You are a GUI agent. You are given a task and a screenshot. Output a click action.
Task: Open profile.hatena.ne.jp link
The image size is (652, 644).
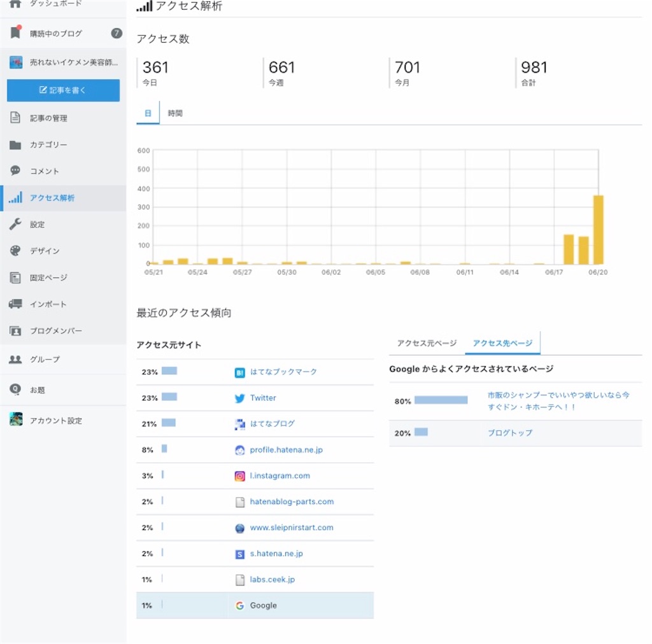[x=286, y=450]
